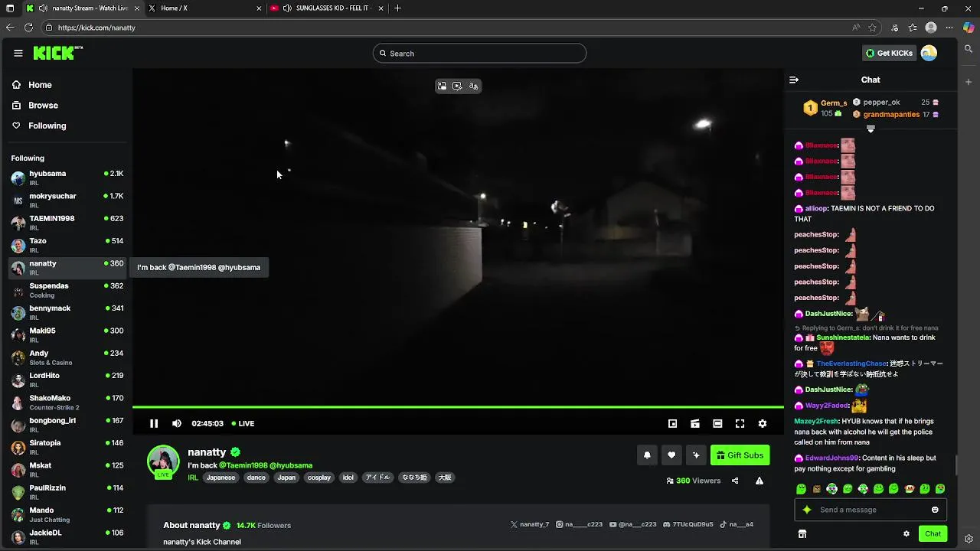Viewport: 980px width, 551px height.
Task: Click the dog emote in quick bar
Action: click(x=910, y=489)
